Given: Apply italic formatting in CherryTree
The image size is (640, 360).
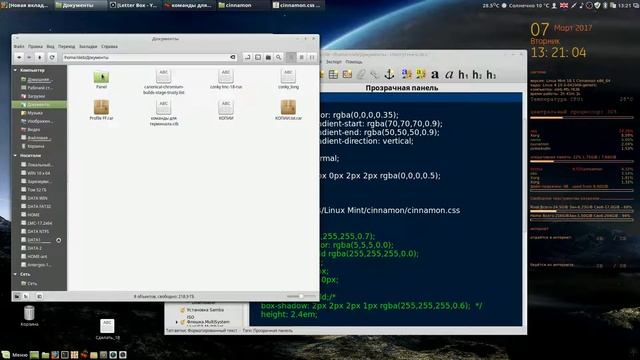Looking at the screenshot, I should click(449, 74).
